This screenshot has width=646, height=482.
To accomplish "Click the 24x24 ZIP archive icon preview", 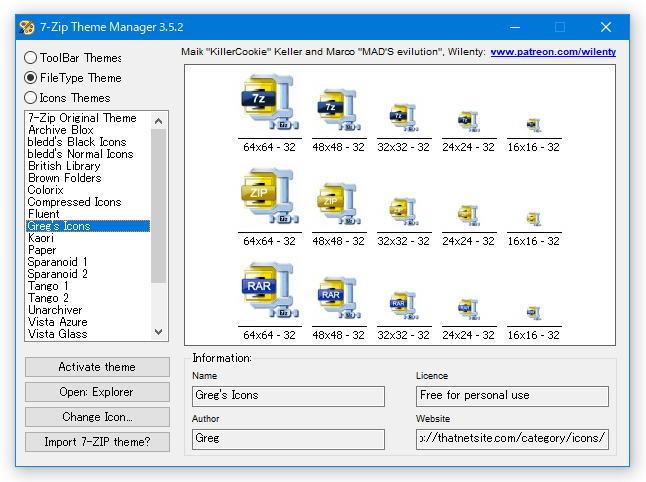I will pyautogui.click(x=468, y=215).
